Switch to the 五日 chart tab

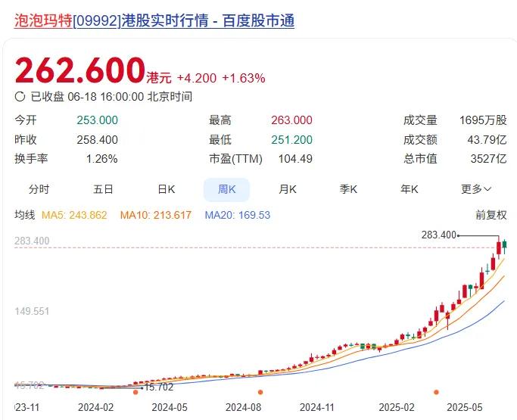point(103,189)
